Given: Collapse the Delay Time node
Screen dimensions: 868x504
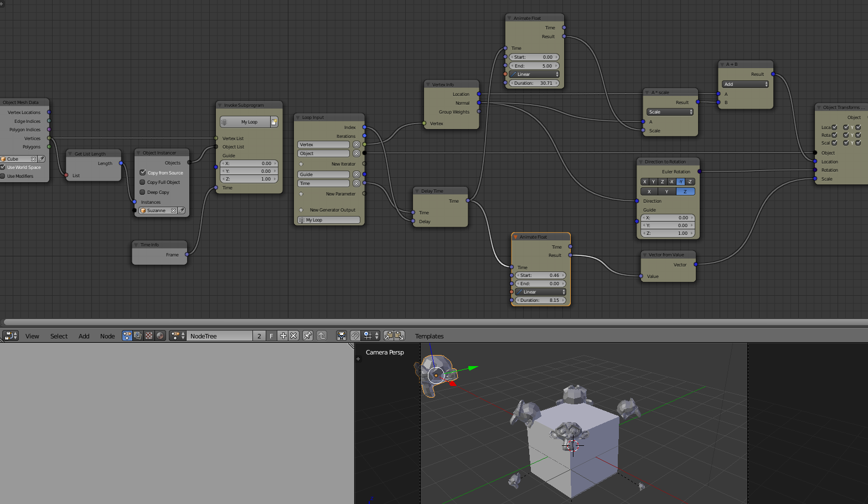Looking at the screenshot, I should (x=417, y=191).
